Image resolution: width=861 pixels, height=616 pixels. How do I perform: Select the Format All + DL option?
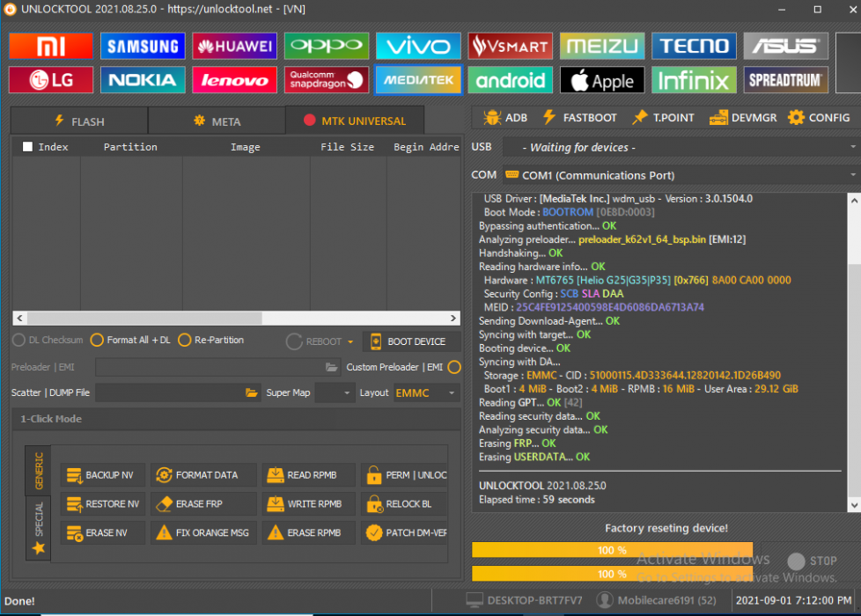click(97, 340)
